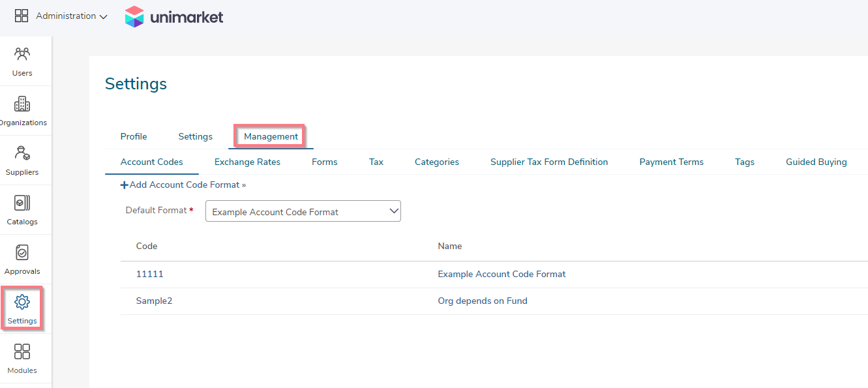The height and width of the screenshot is (388, 868).
Task: Open the Default Format combo box
Action: click(303, 211)
